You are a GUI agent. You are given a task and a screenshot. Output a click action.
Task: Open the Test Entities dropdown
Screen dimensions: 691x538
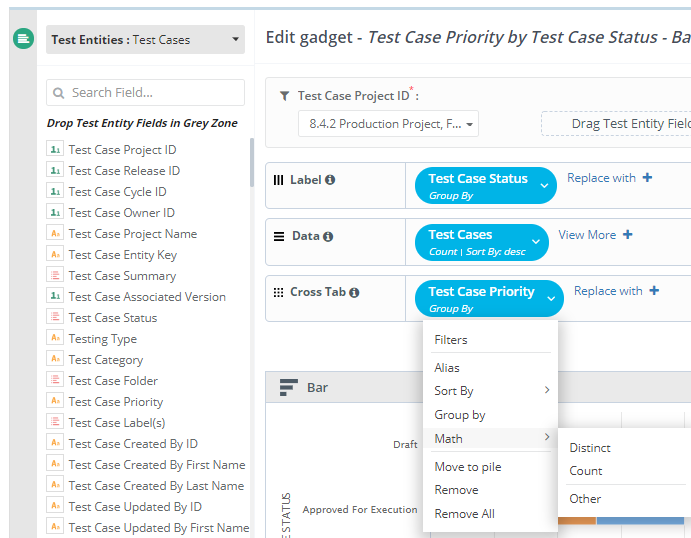pos(145,40)
